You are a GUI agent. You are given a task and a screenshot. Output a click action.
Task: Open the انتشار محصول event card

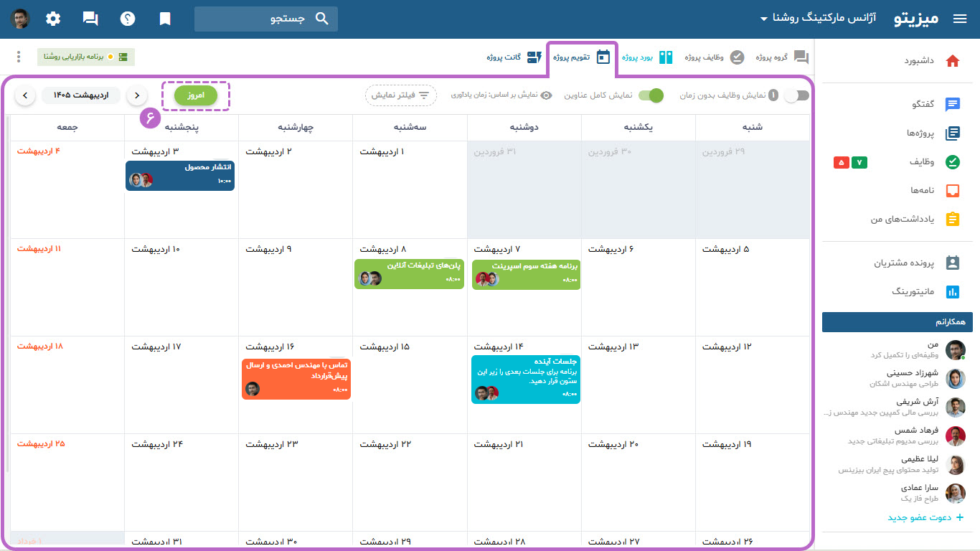coord(180,175)
